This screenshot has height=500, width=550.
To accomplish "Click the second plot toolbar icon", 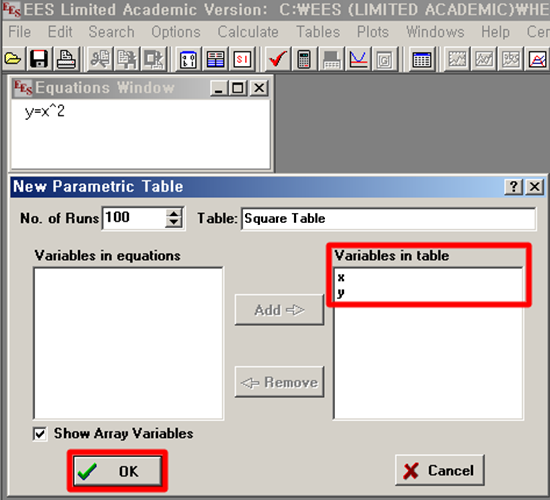I will pos(484,59).
